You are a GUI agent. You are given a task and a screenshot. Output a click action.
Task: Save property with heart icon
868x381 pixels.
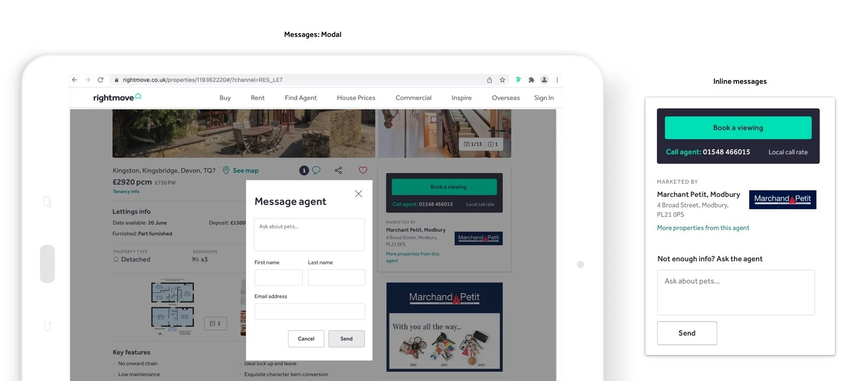pos(363,170)
